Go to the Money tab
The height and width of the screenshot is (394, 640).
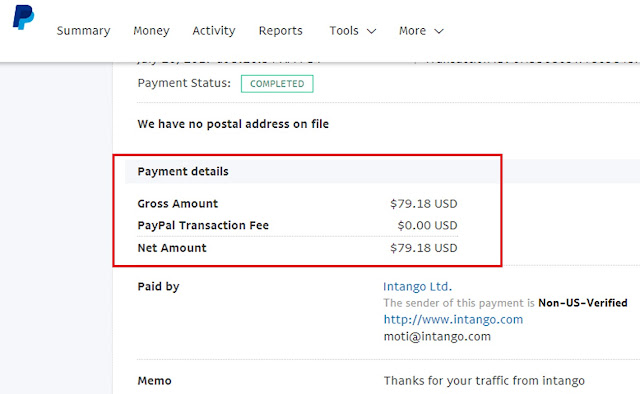click(151, 31)
